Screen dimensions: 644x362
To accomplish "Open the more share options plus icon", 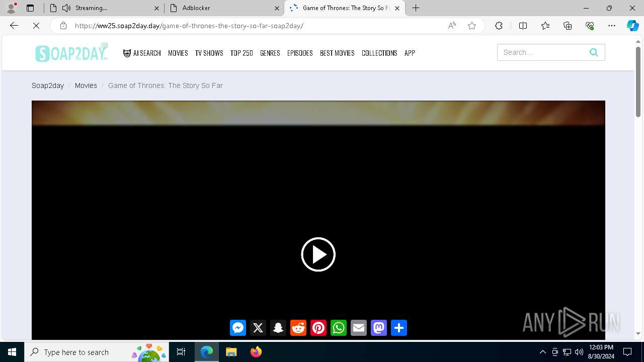I will pos(399,328).
